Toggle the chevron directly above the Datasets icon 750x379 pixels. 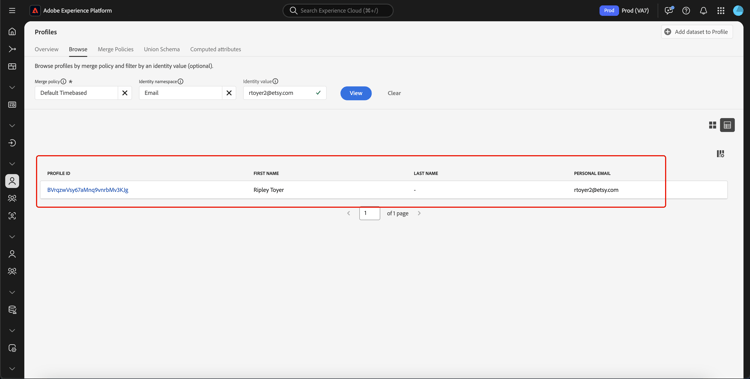click(12, 292)
